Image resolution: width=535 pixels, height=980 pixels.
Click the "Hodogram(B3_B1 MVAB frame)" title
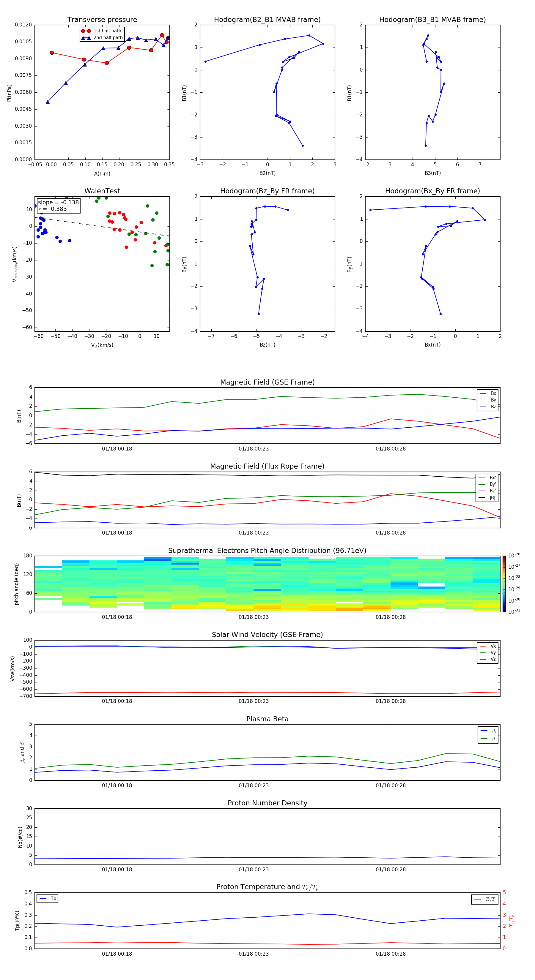[432, 20]
